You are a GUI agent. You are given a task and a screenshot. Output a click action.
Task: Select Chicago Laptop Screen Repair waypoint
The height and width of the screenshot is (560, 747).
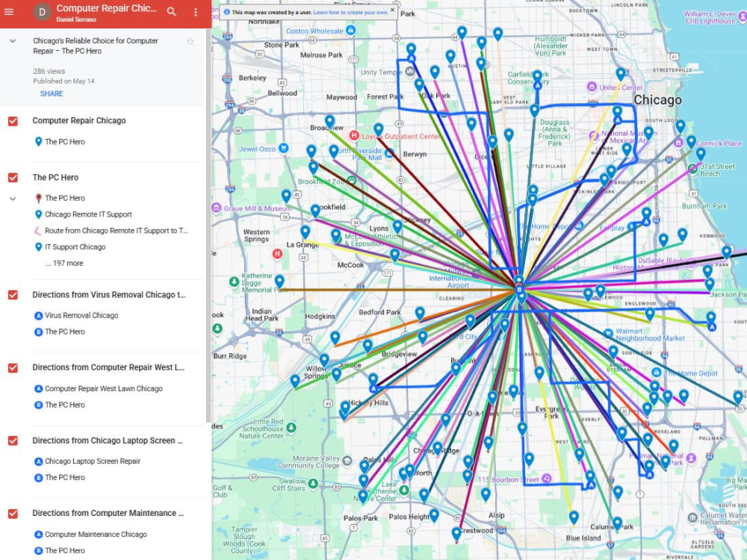pos(93,461)
